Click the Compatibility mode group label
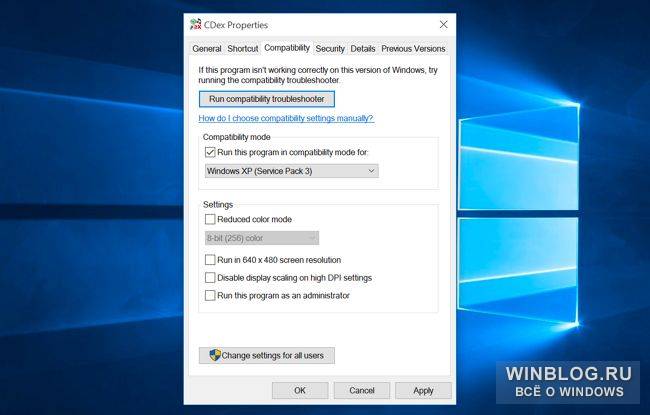 coord(236,137)
